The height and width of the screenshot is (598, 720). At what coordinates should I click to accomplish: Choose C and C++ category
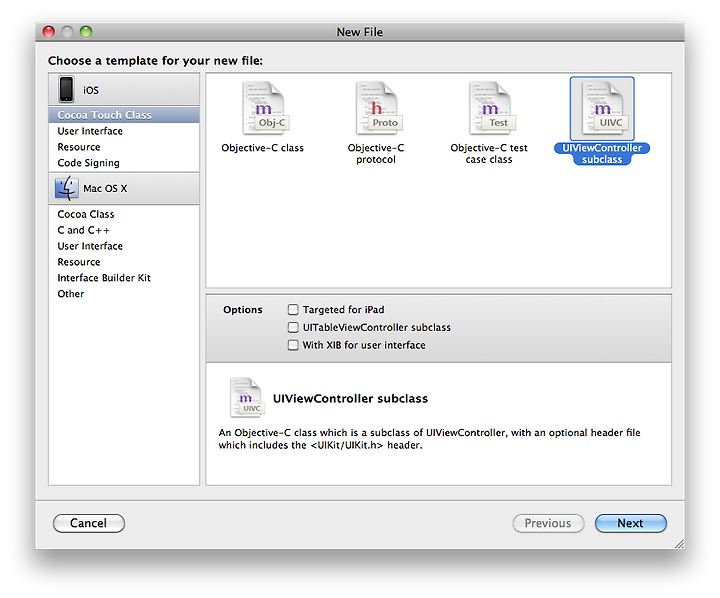(x=124, y=230)
